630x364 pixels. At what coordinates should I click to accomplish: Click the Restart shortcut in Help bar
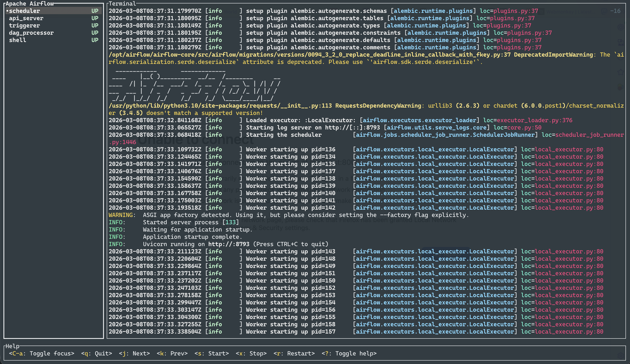point(294,353)
